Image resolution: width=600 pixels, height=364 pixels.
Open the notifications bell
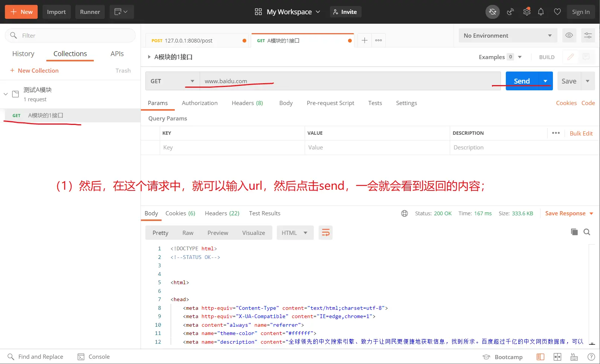point(541,12)
